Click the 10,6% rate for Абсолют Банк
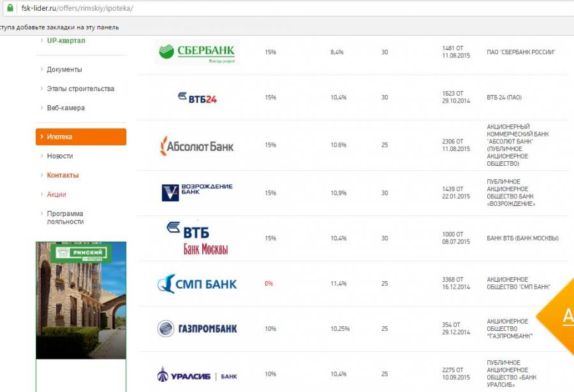574x392 pixels. point(338,145)
